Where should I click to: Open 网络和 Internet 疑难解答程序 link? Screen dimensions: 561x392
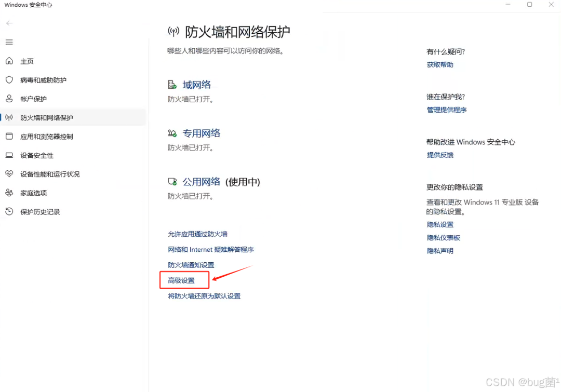pyautogui.click(x=211, y=249)
